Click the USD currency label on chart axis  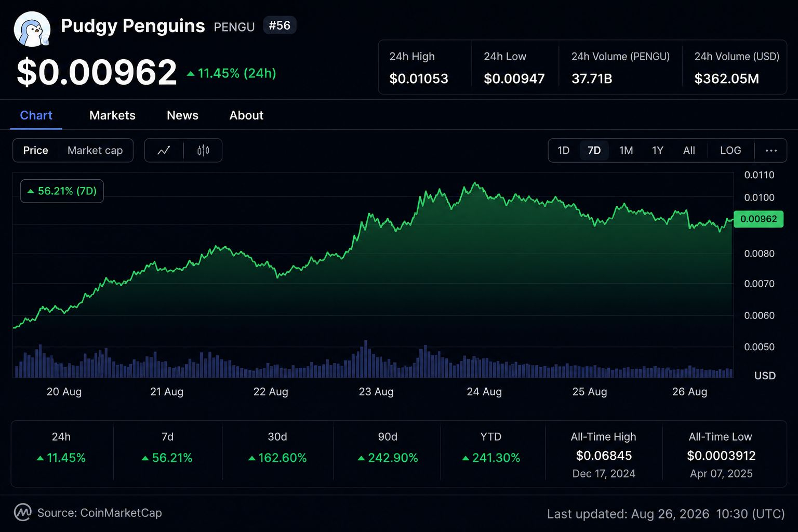click(x=765, y=376)
